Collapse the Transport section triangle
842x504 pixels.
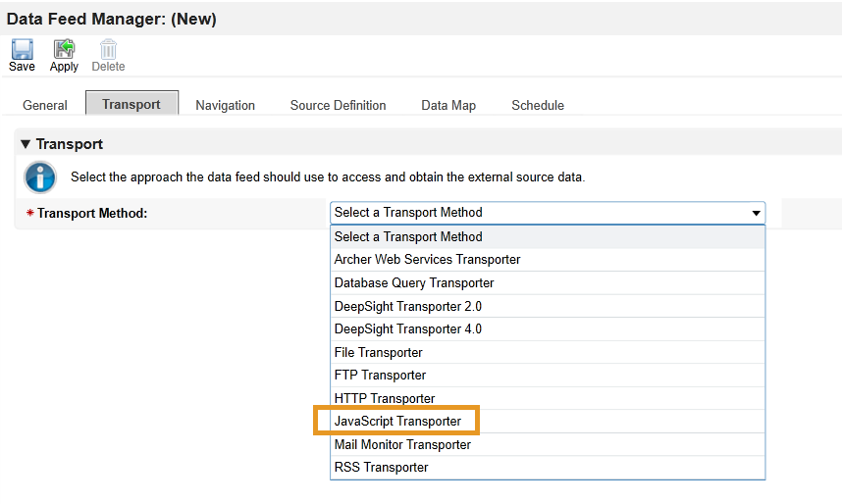26,144
